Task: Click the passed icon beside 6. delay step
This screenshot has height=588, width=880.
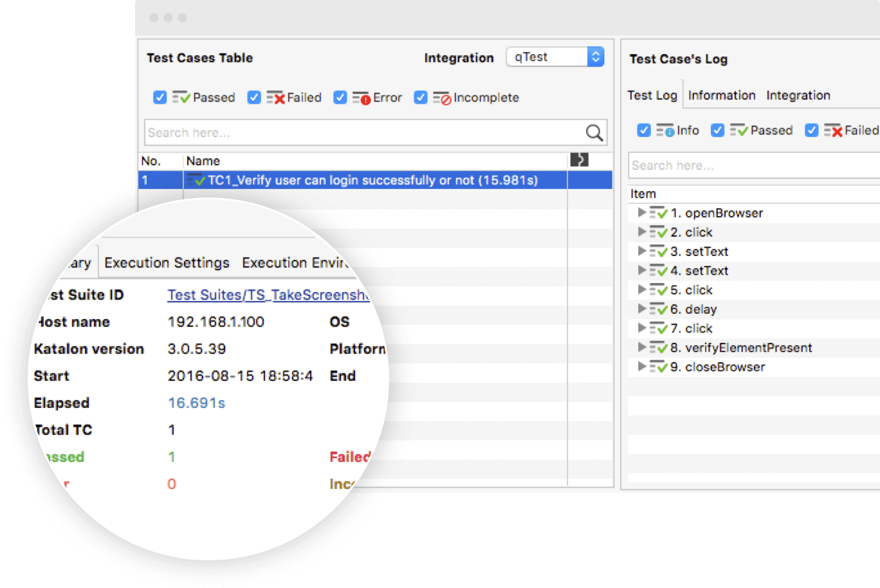Action: (x=658, y=309)
